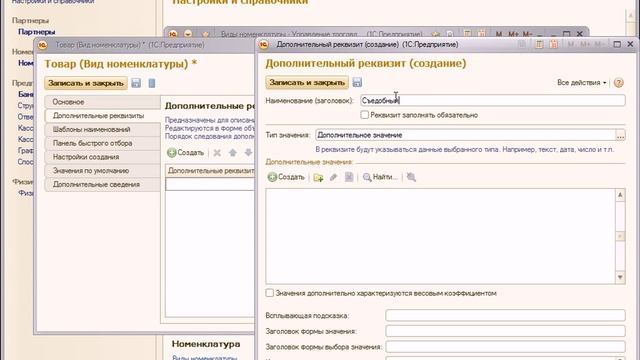Viewport: 640px width, 360px height.
Task: Click the Наименование (заголовок) input field
Action: [493, 100]
